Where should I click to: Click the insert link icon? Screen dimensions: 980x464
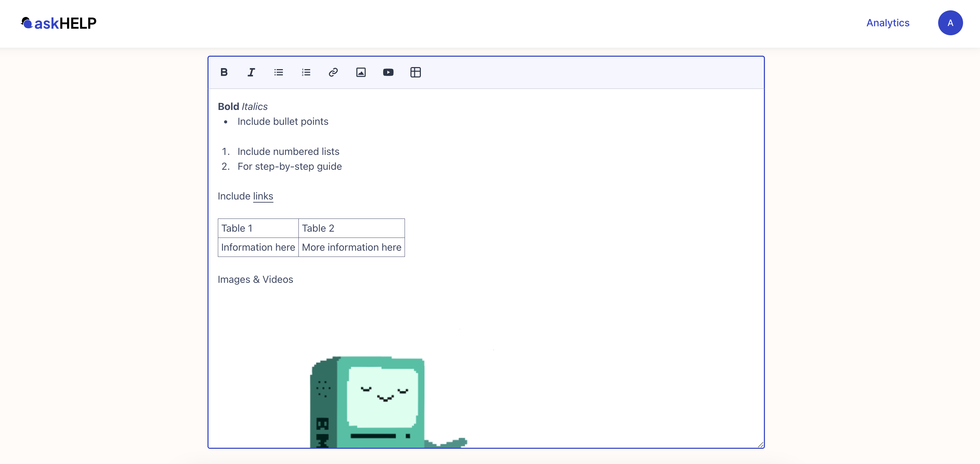[333, 72]
